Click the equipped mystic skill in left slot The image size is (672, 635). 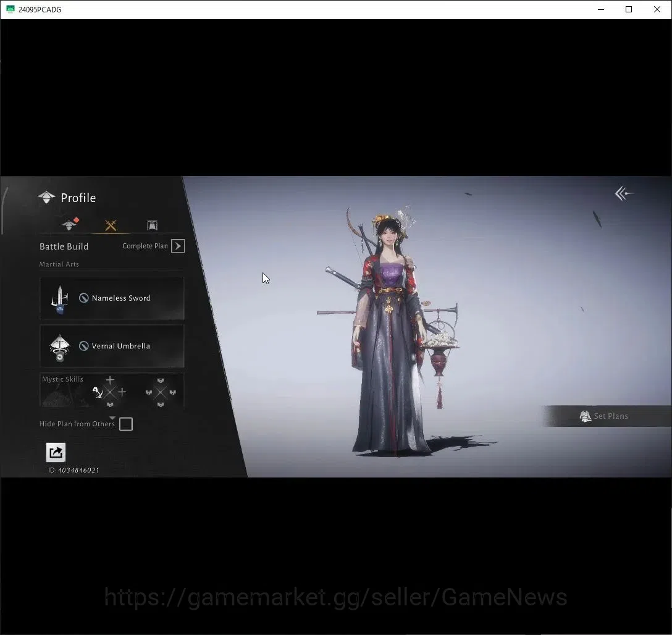click(98, 392)
